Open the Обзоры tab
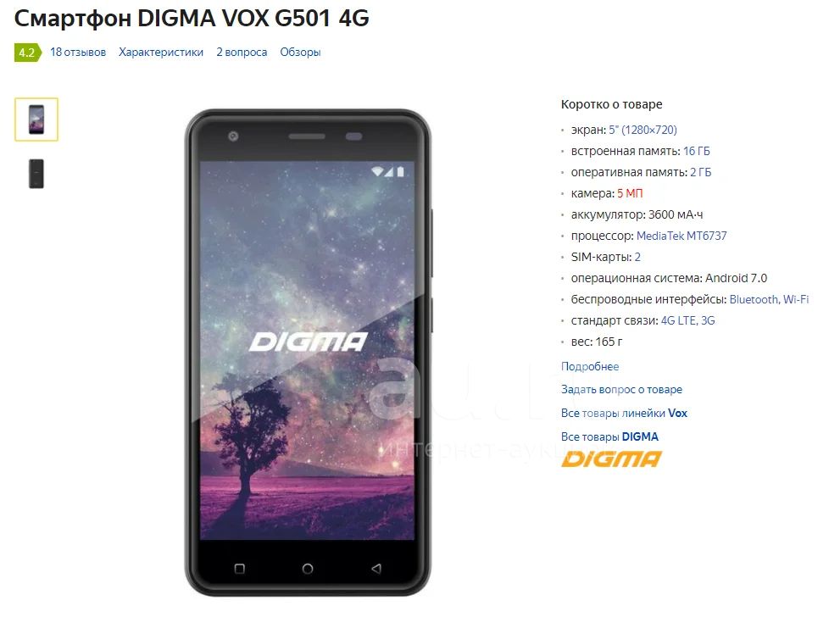 [300, 53]
